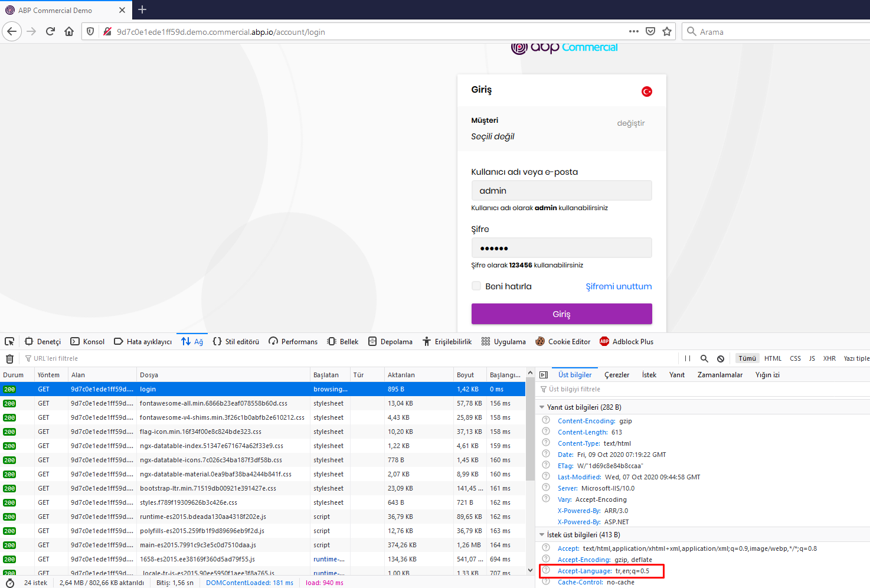The width and height of the screenshot is (870, 588).
Task: Click the Turkish flag language icon
Action: click(x=647, y=91)
